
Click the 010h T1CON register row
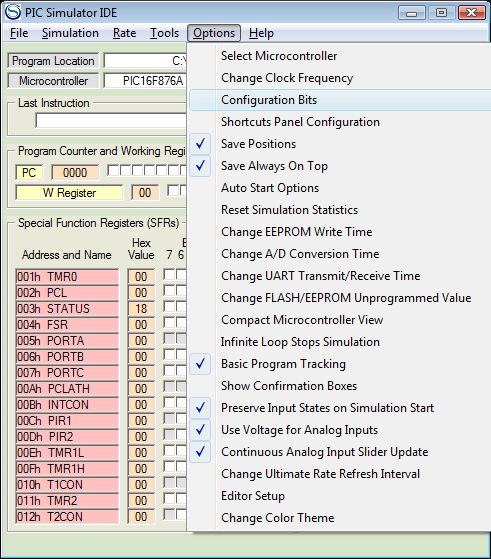[67, 485]
